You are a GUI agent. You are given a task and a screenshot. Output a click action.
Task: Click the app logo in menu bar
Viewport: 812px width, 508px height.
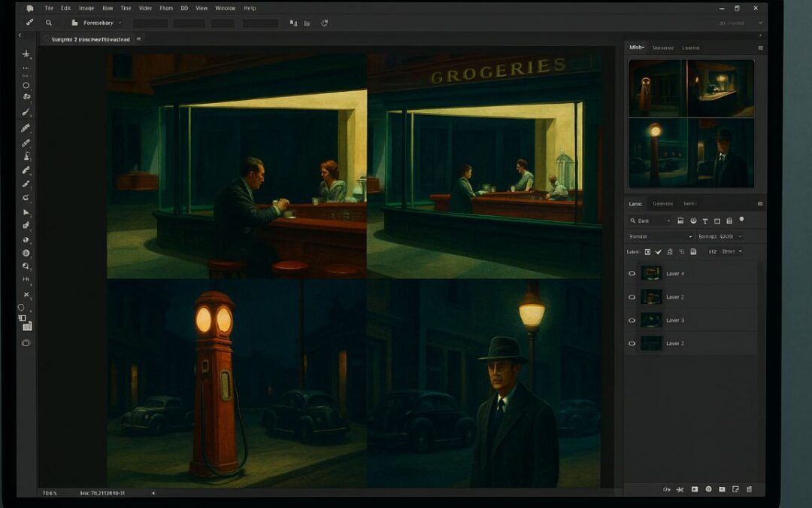[29, 8]
